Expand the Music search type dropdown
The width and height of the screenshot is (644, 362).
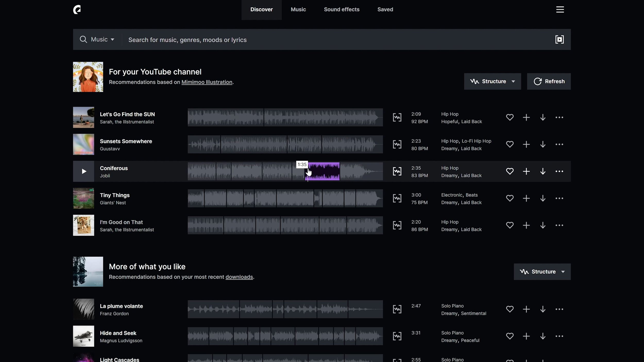(102, 39)
